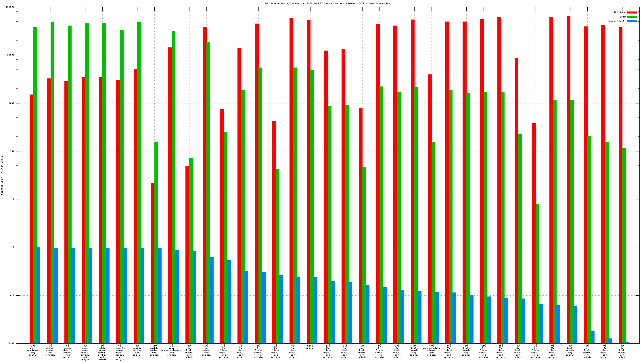
Task: Click the green Spam legend swatch
Action: pos(632,17)
